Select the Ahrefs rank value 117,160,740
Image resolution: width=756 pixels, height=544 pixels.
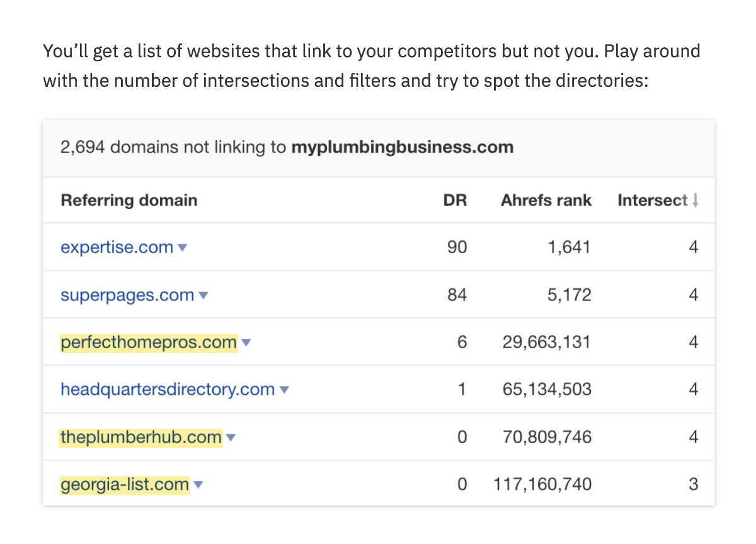[542, 485]
